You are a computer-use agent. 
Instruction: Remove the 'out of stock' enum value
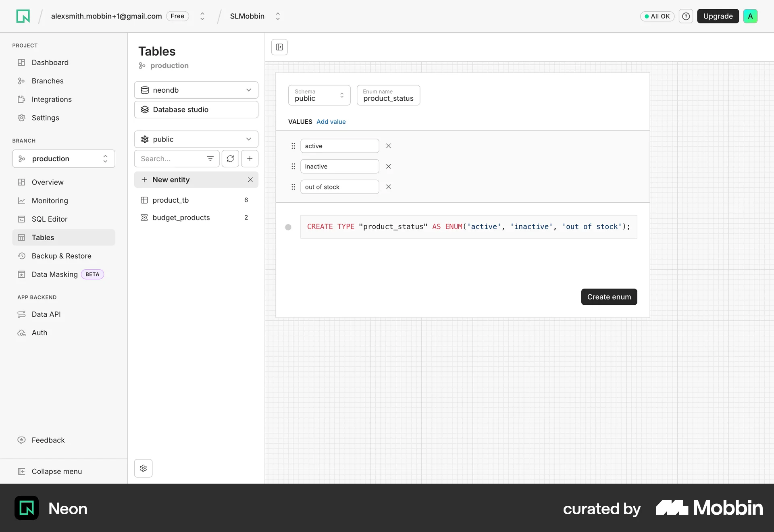pos(389,187)
